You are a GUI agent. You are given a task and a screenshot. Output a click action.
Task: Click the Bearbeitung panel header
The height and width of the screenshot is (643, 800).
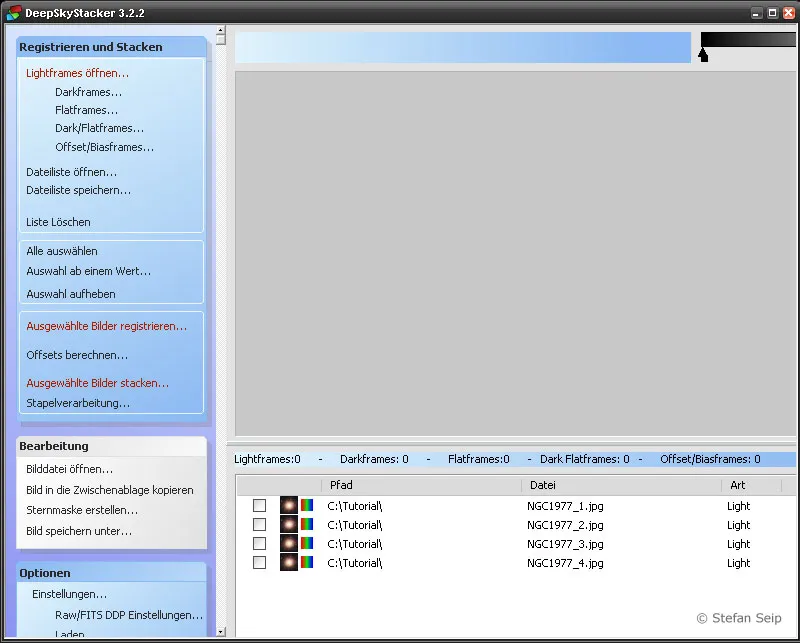pyautogui.click(x=112, y=446)
